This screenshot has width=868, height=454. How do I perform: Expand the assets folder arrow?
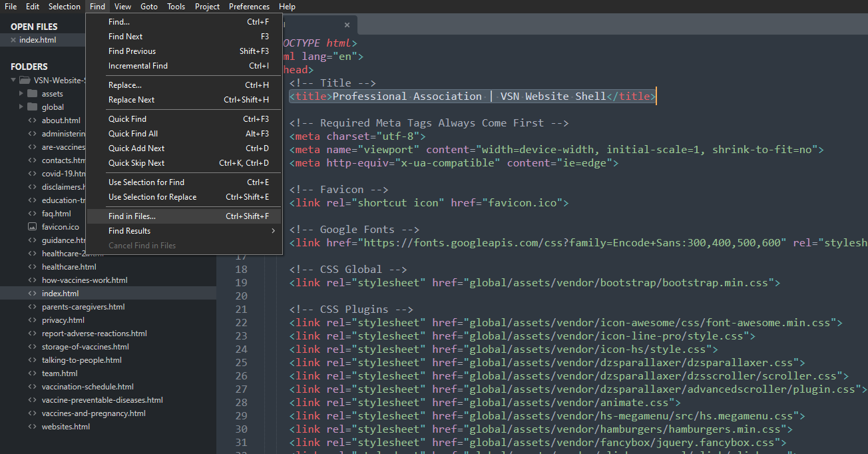click(21, 93)
